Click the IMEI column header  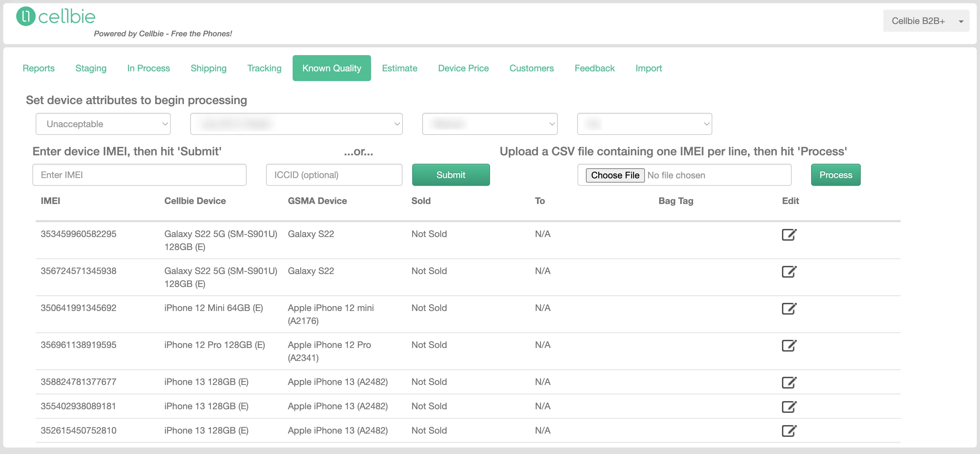coord(50,201)
